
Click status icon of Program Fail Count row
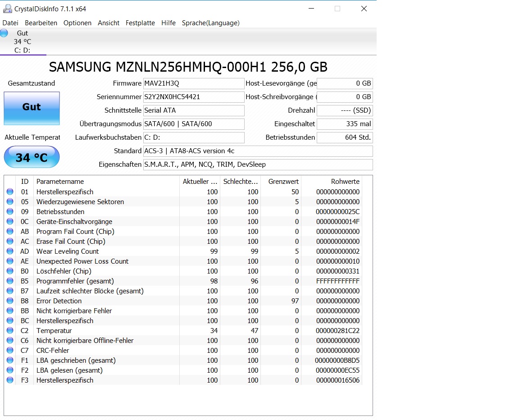tap(10, 231)
